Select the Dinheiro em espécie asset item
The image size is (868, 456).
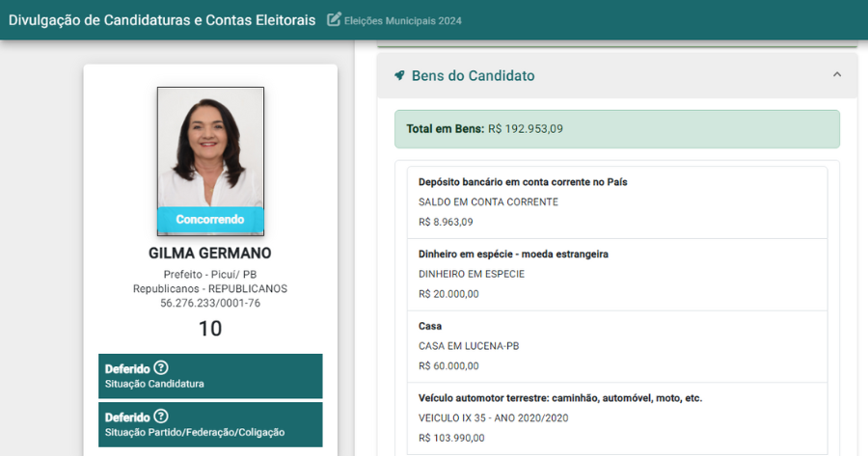pyautogui.click(x=610, y=274)
